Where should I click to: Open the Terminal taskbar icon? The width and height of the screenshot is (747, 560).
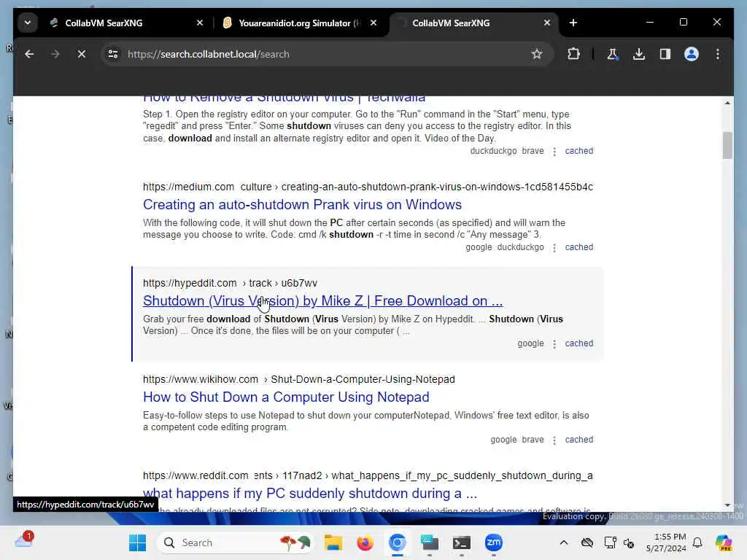pyautogui.click(x=462, y=542)
